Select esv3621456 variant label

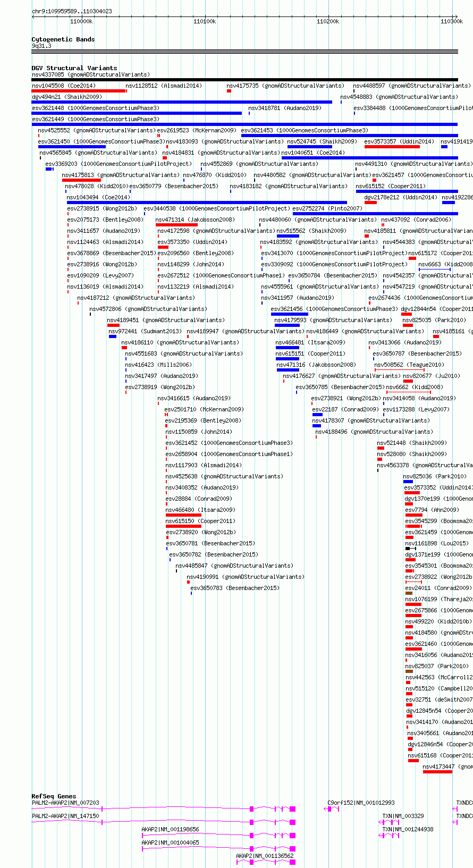tap(334, 309)
